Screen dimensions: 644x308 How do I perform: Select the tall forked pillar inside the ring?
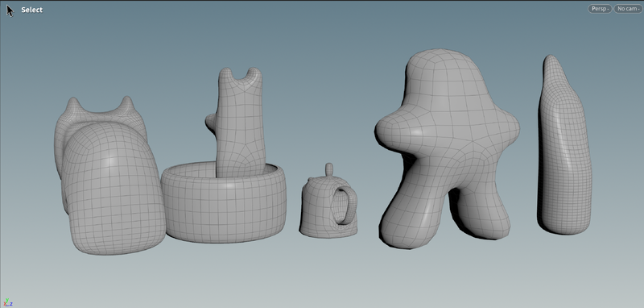[x=240, y=123]
